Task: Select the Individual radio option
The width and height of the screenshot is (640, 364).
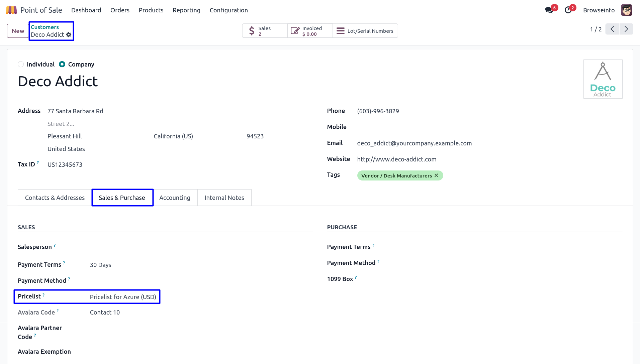Action: tap(21, 64)
